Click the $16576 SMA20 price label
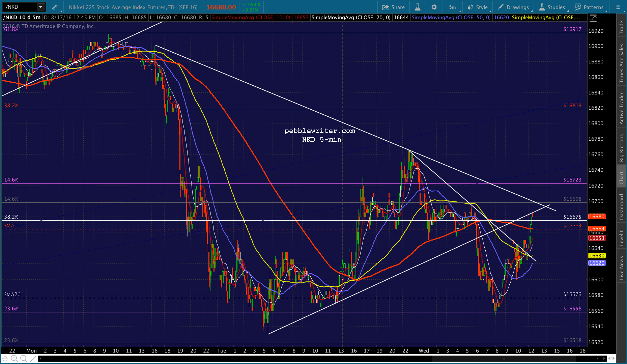 572,295
